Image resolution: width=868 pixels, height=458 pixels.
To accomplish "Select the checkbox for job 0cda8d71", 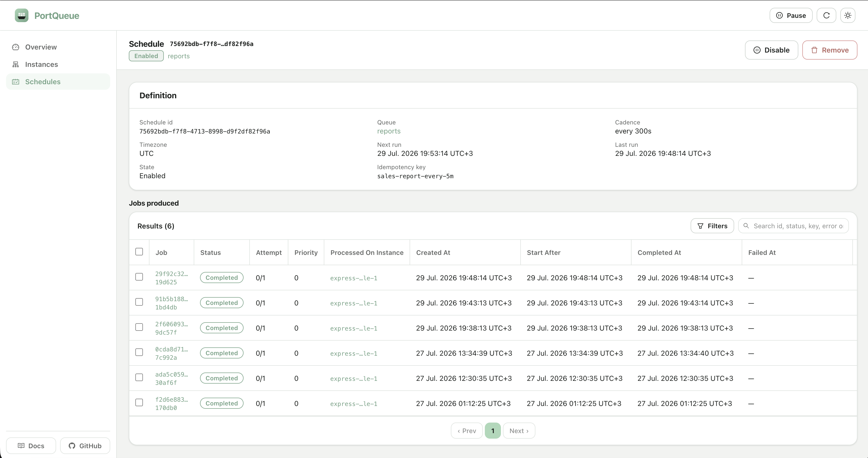I will click(x=139, y=352).
